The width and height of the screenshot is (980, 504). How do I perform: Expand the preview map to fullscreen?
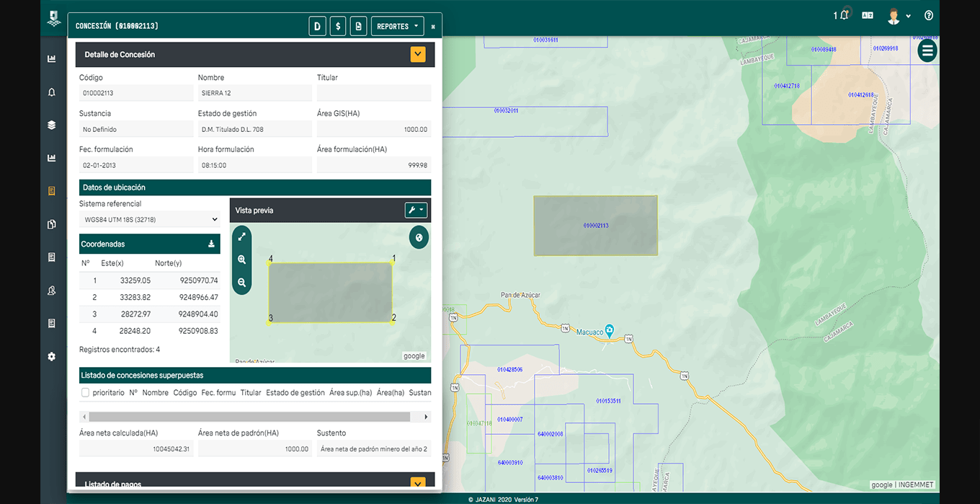pos(242,236)
